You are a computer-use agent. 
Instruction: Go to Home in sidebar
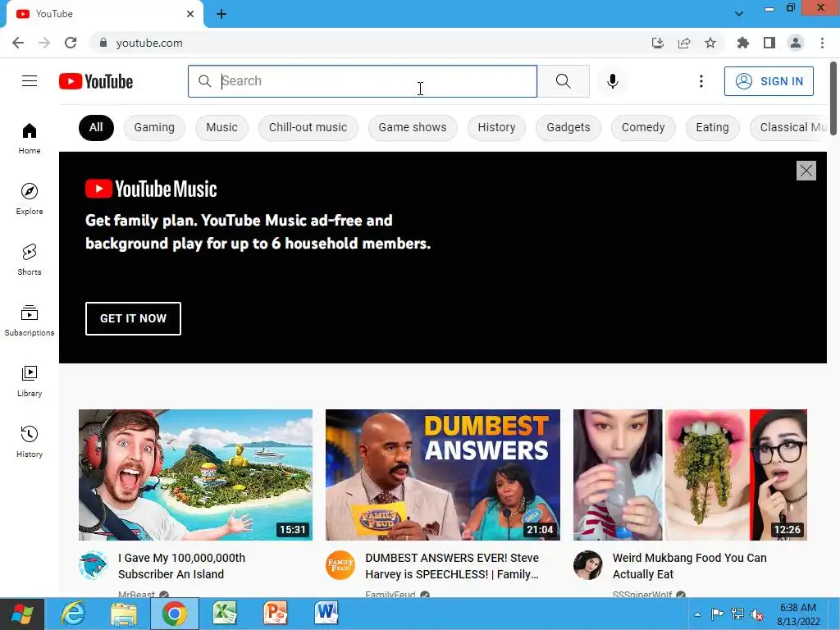pyautogui.click(x=30, y=138)
